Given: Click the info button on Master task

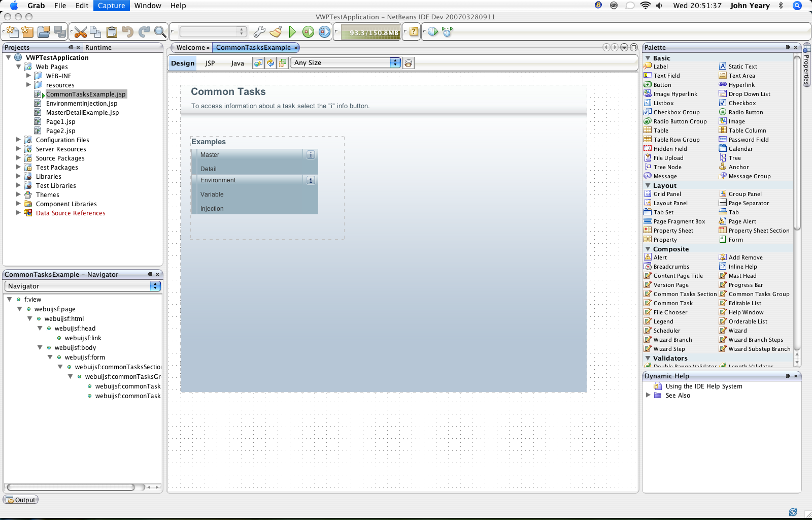Looking at the screenshot, I should tap(311, 155).
